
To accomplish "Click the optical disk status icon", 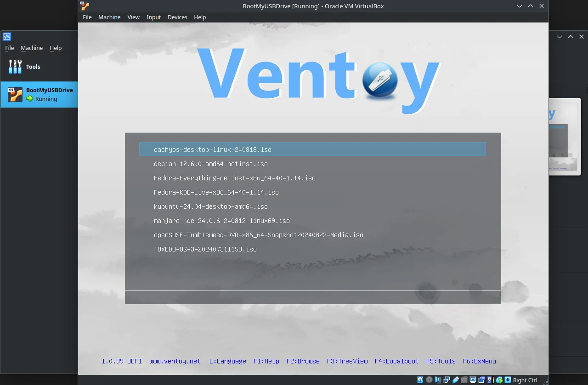I will coord(429,380).
